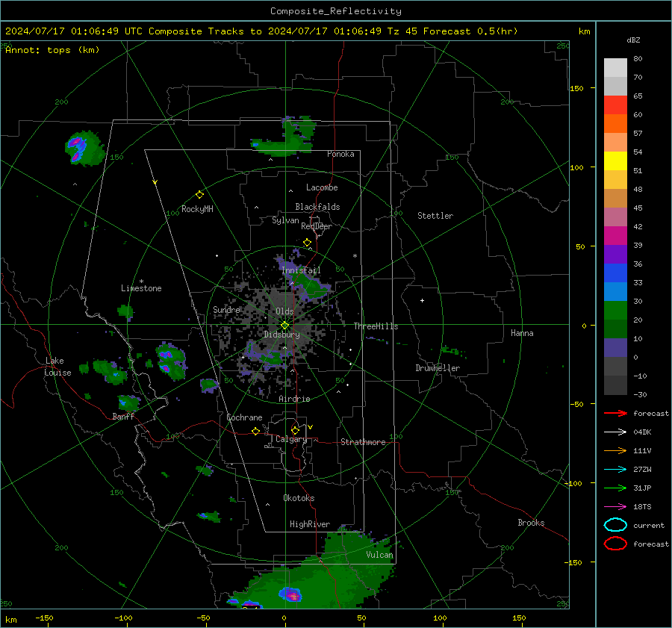Screen dimensions: 672x628
Task: Click the Sylvan label on map
Action: (285, 220)
